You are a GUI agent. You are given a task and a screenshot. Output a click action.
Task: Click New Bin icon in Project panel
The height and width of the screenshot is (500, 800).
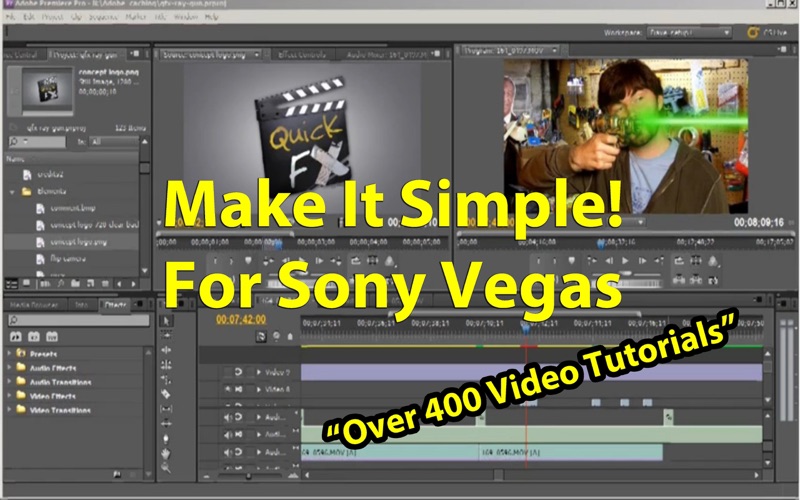[75, 283]
